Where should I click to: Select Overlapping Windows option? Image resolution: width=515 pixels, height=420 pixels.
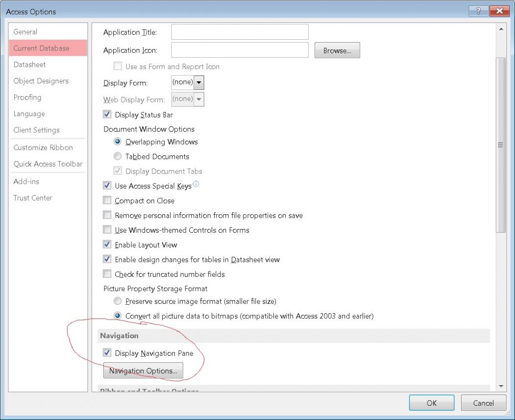click(x=117, y=142)
